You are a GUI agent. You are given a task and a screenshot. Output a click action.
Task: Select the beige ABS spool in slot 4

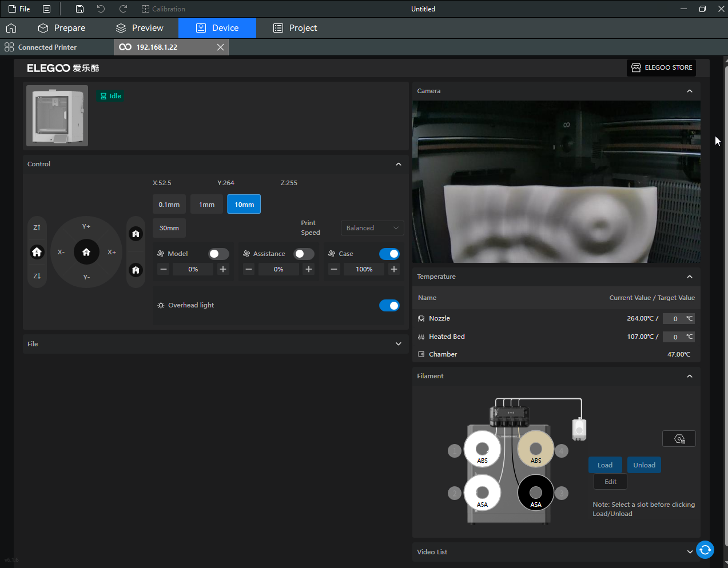coord(536,449)
